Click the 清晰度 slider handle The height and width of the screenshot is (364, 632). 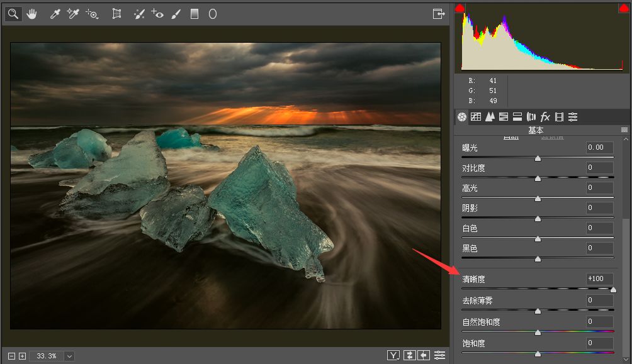(613, 290)
